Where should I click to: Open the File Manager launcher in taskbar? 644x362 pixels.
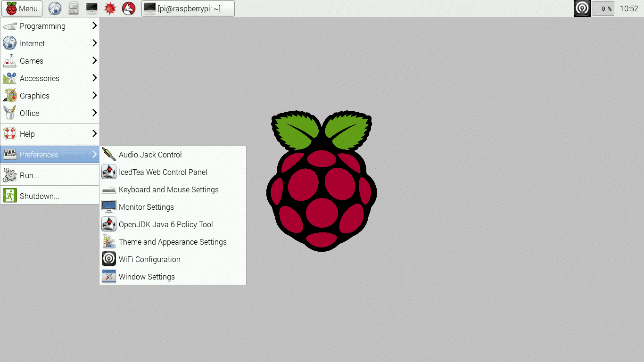point(73,8)
